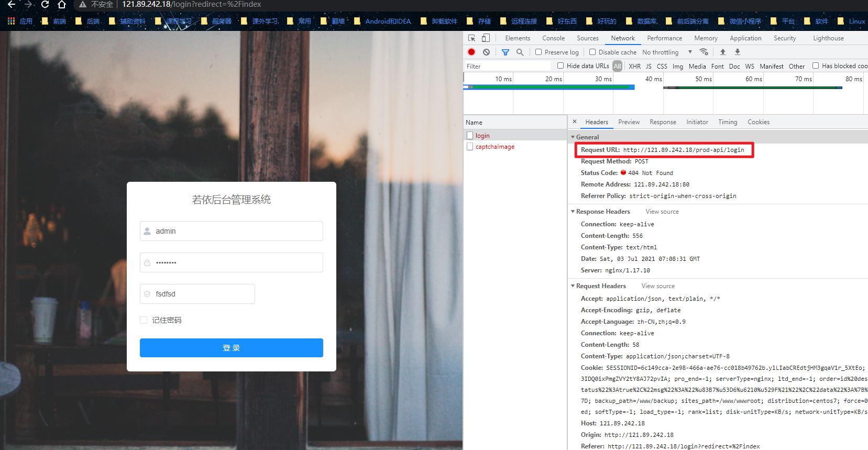The width and height of the screenshot is (868, 450).
Task: Click the import HAR upload arrow
Action: 723,52
